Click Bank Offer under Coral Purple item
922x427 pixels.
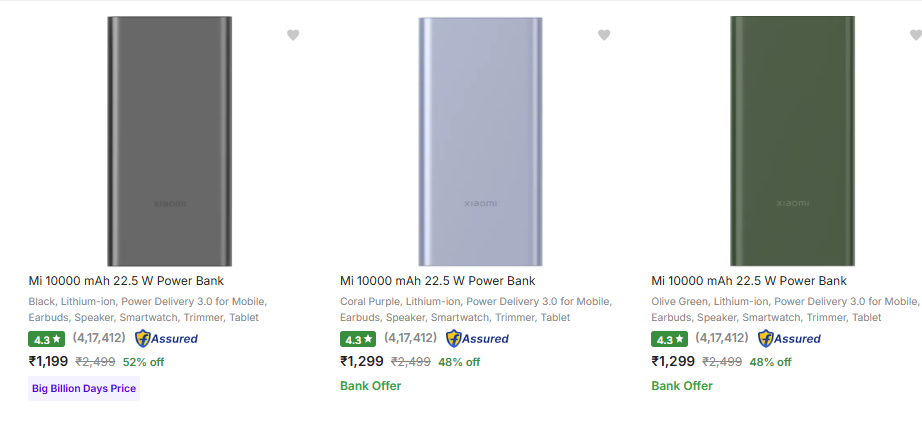tap(370, 386)
